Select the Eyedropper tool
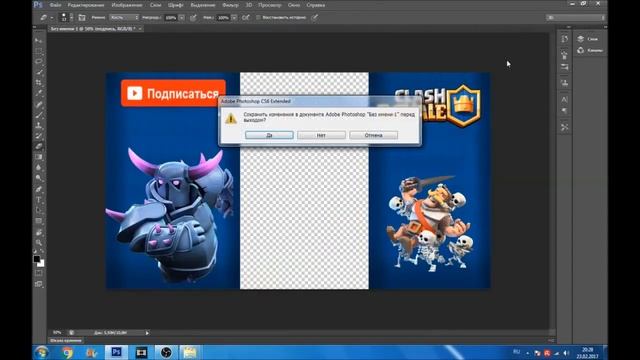 [x=38, y=93]
